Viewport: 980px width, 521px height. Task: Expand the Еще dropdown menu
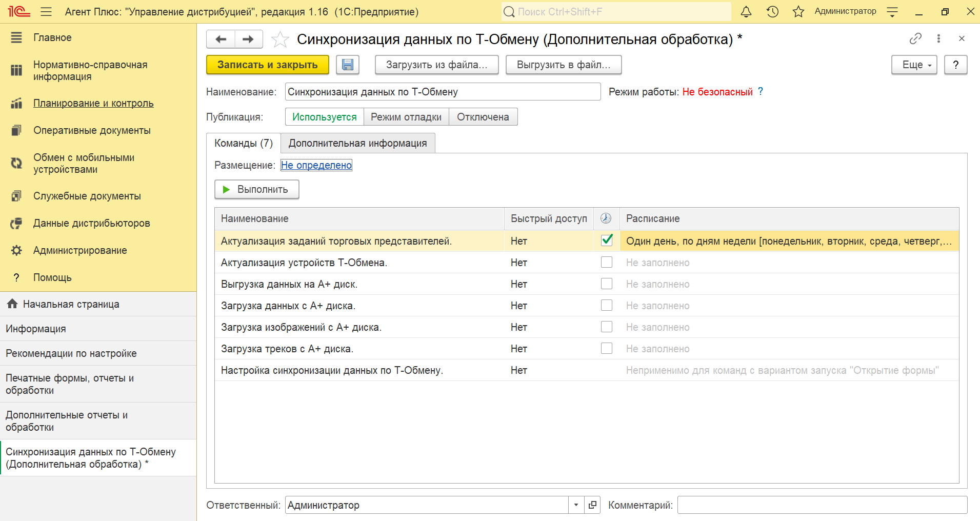point(914,65)
